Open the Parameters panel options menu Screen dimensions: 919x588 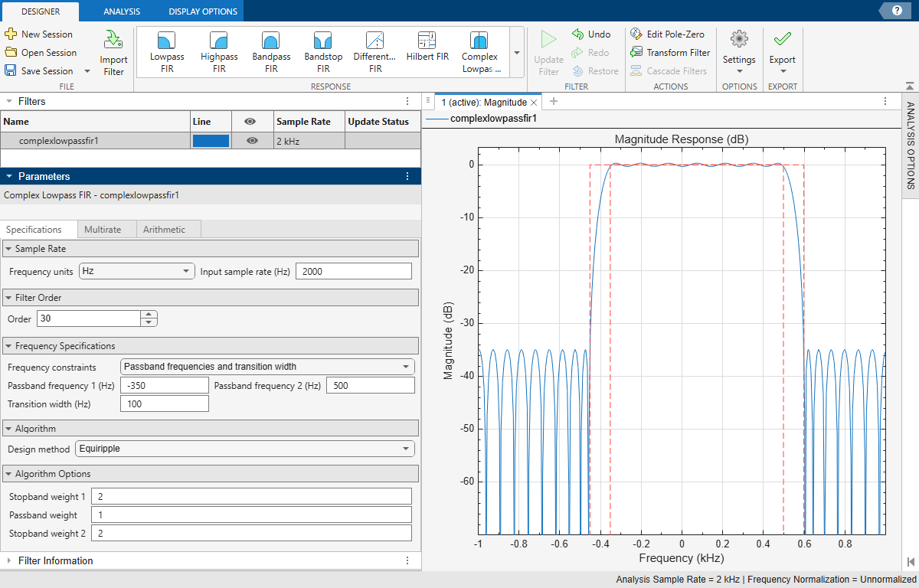[407, 176]
